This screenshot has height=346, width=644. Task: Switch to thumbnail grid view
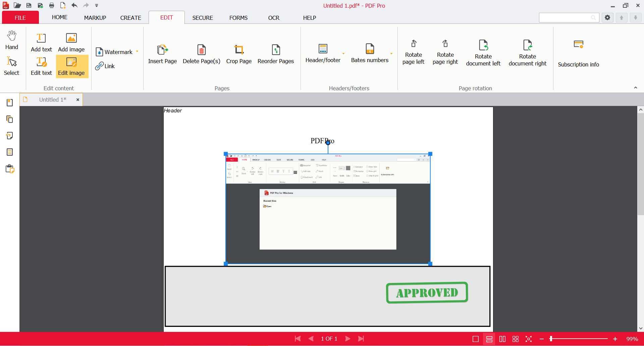[516, 339]
